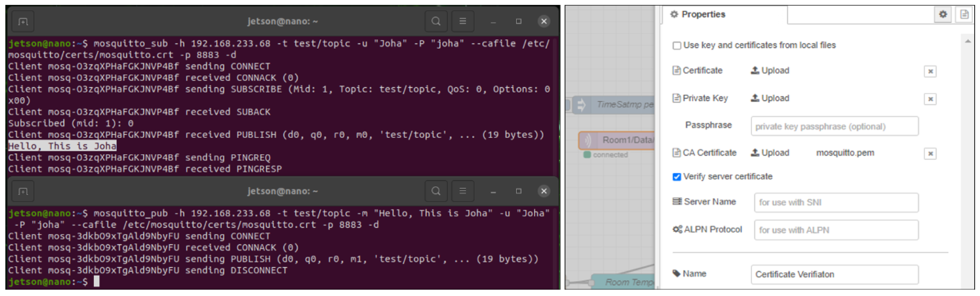Uncheck Verify server certificate
Screen dimensions: 980x296
(676, 177)
